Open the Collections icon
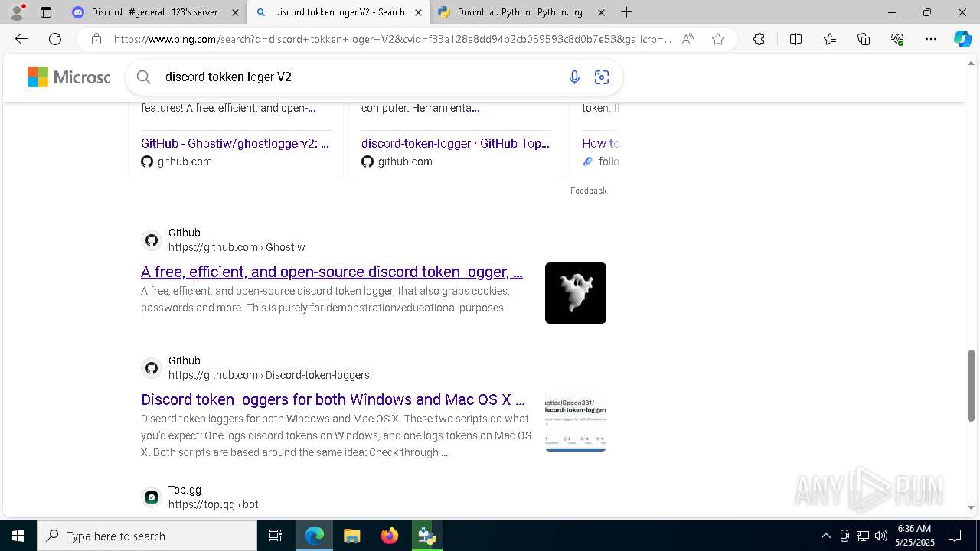The width and height of the screenshot is (980, 551). coord(864,39)
